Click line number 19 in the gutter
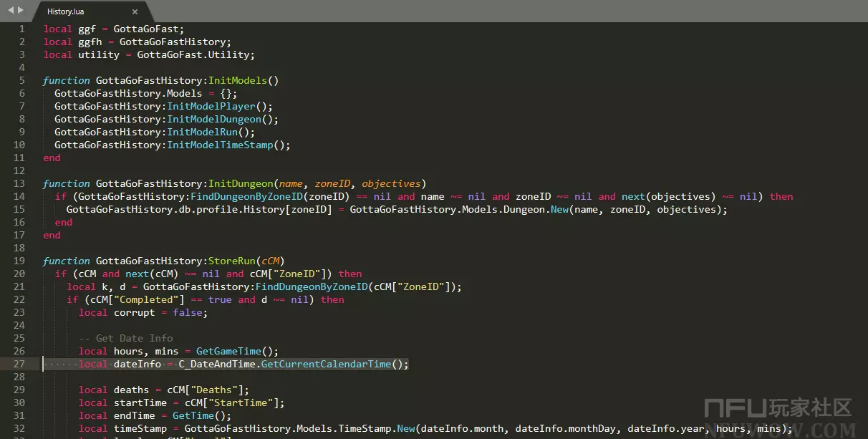This screenshot has width=868, height=439. coord(19,261)
